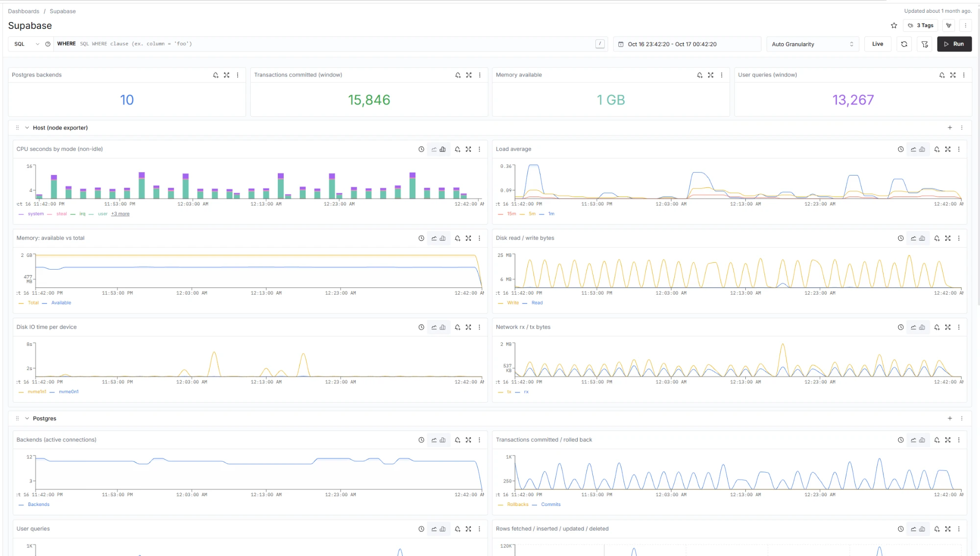Add alert for Postgres backends tile
The height and width of the screenshot is (556, 980).
(x=216, y=75)
